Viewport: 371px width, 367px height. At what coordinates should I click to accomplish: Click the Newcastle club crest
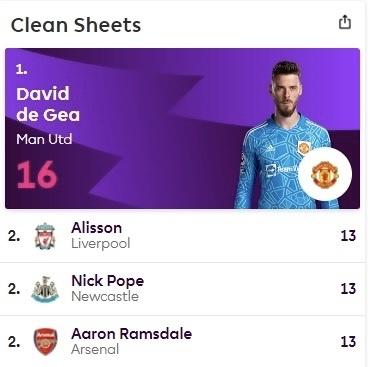coord(45,289)
